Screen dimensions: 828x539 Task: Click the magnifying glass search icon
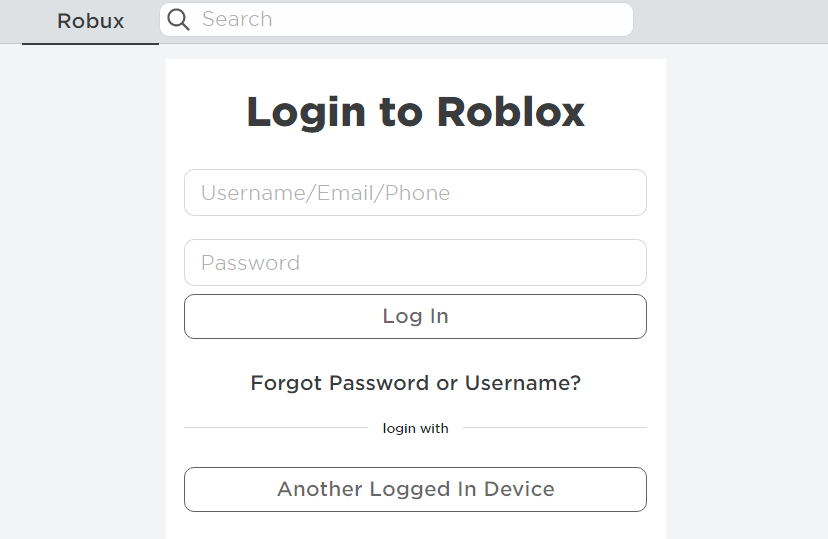click(178, 20)
